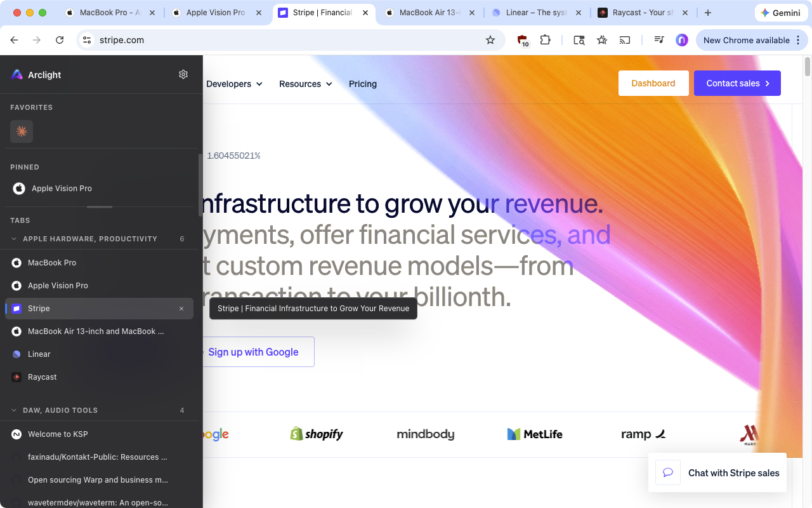
Task: Collapse DAW, Audio Tools group
Action: point(14,410)
